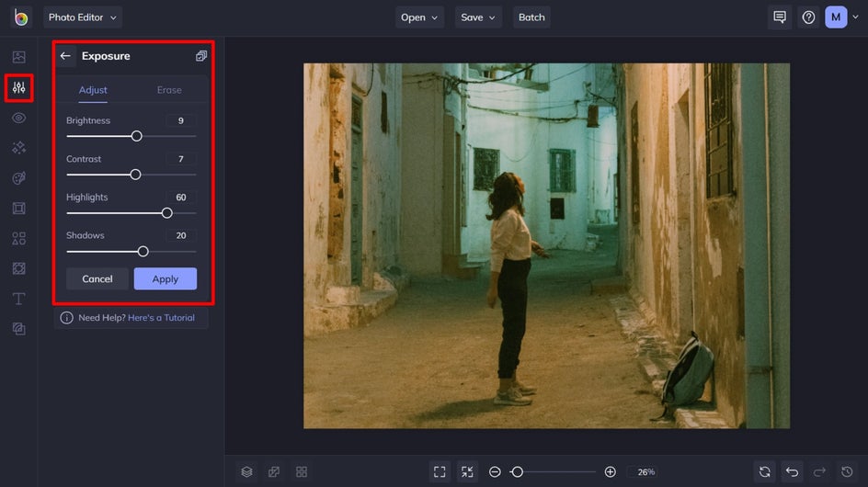Click the M account avatar

(836, 17)
